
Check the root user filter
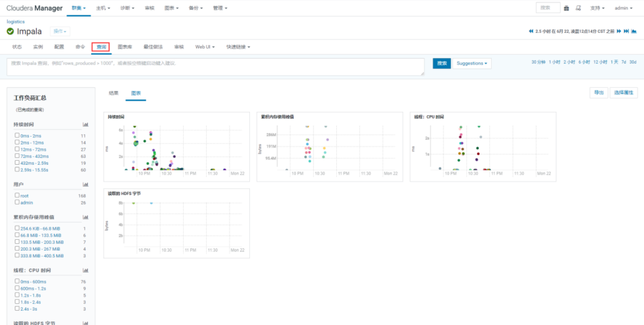point(17,195)
